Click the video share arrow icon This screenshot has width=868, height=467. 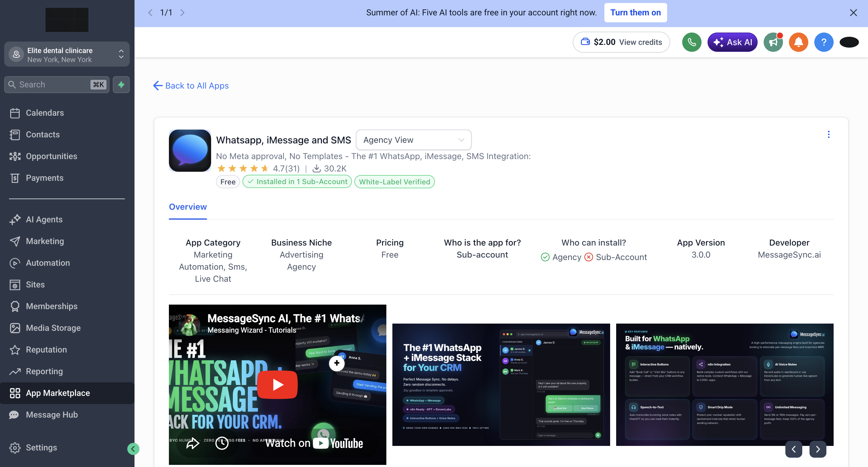pos(193,443)
